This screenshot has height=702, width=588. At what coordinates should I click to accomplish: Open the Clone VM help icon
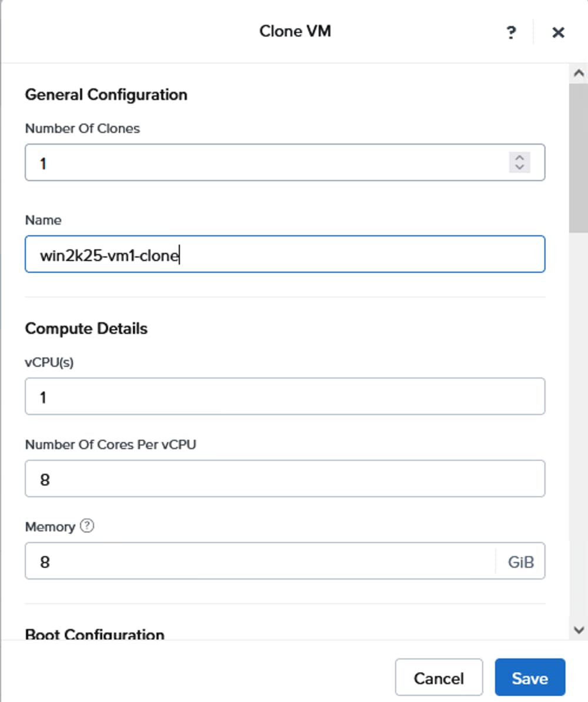pos(512,33)
